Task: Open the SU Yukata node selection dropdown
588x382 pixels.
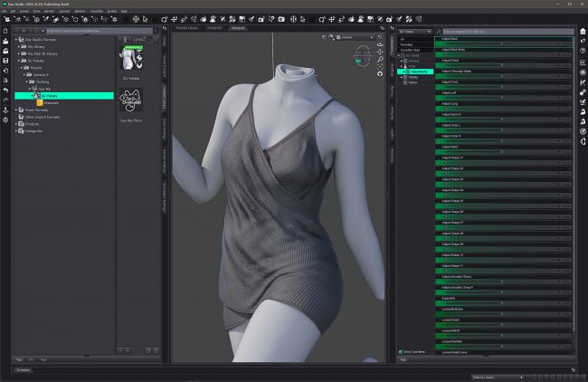Action: click(415, 32)
